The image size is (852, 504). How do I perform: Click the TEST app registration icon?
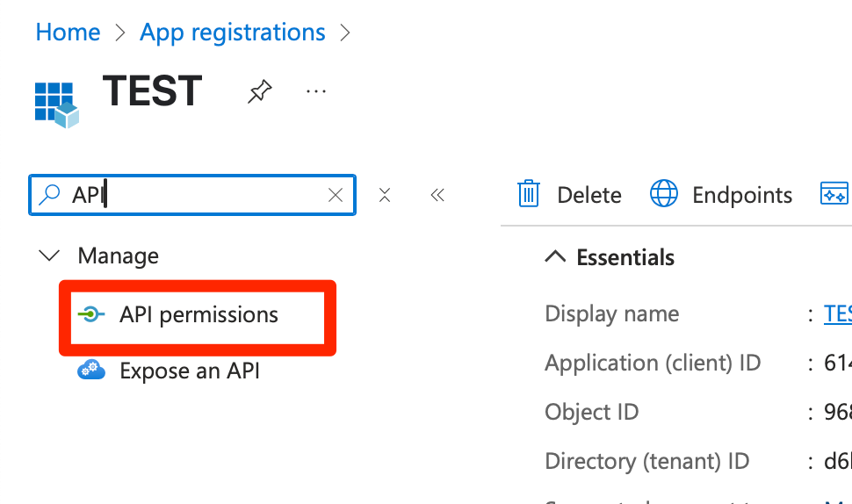click(56, 104)
